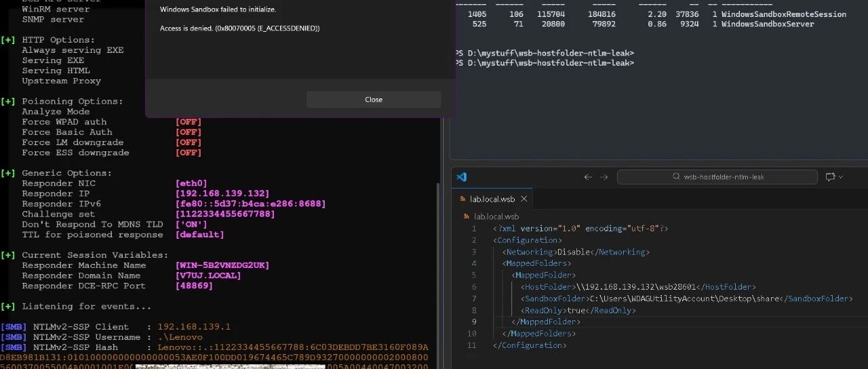Click WindowsSandboxServer in PowerShell output
The image size is (868, 369).
pyautogui.click(x=768, y=24)
